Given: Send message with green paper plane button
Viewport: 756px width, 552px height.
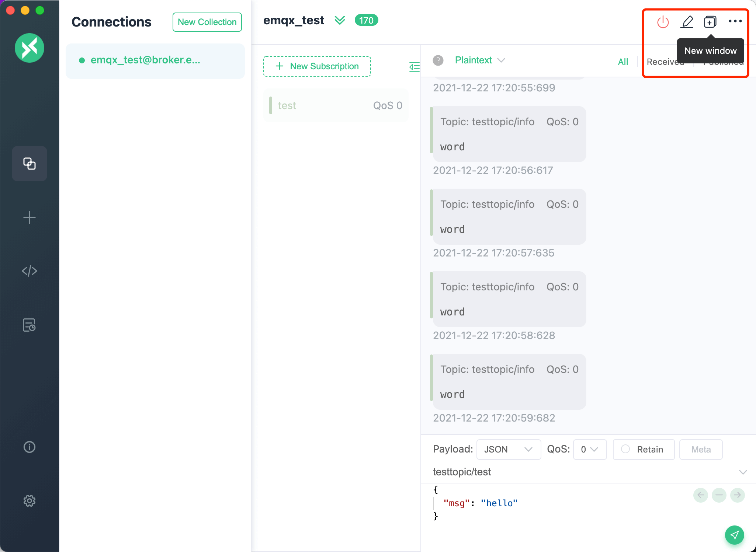Looking at the screenshot, I should [x=734, y=535].
